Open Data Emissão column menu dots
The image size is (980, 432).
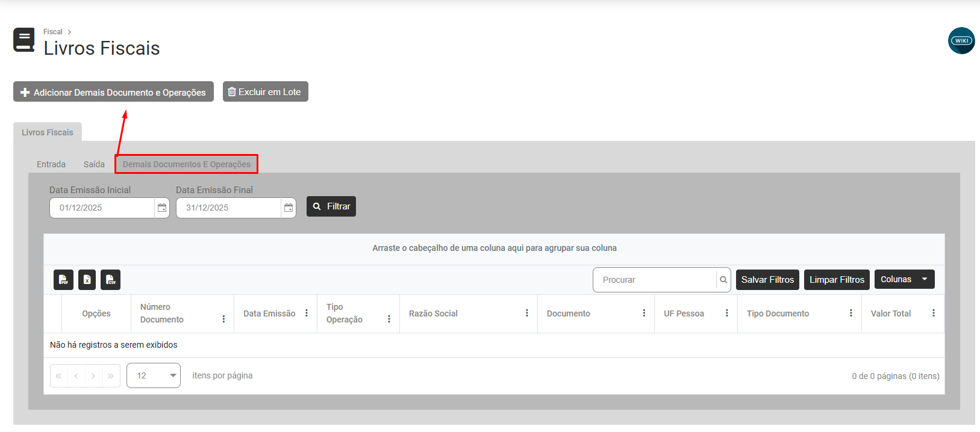tap(307, 313)
